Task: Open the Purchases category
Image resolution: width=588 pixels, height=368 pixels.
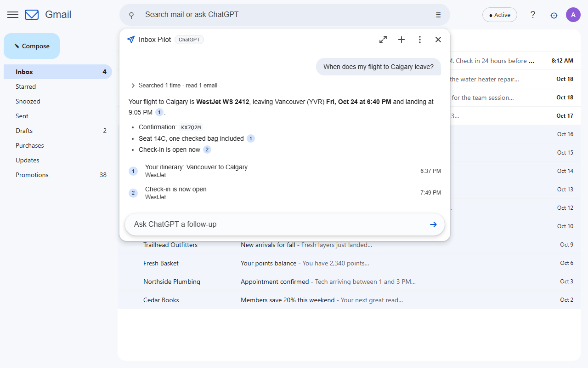Action: (58, 145)
